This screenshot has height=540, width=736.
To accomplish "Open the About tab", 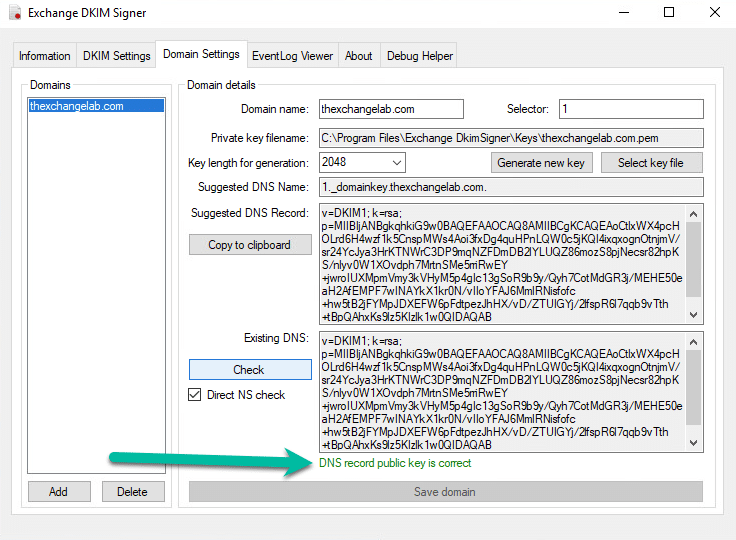I will click(359, 56).
